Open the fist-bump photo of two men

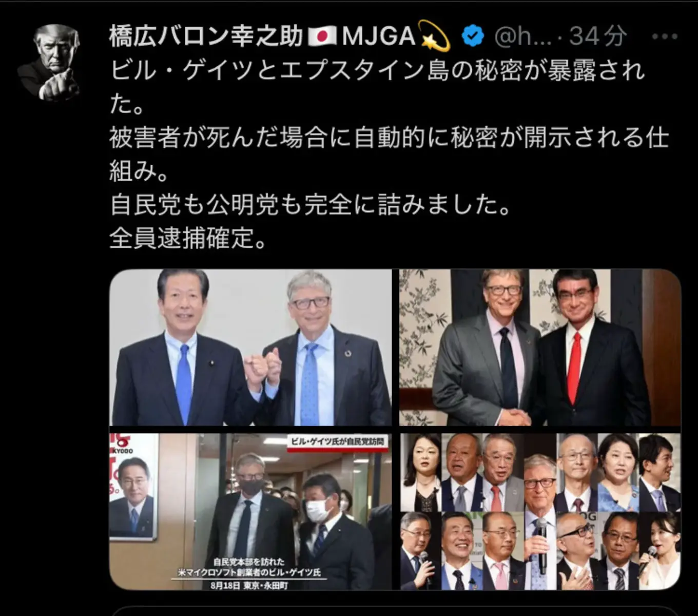coord(250,348)
